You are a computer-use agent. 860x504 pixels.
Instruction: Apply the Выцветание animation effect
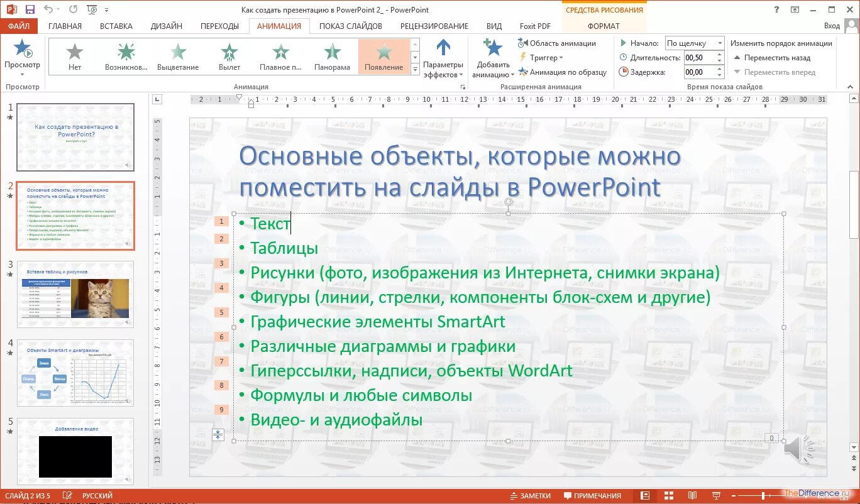[178, 57]
